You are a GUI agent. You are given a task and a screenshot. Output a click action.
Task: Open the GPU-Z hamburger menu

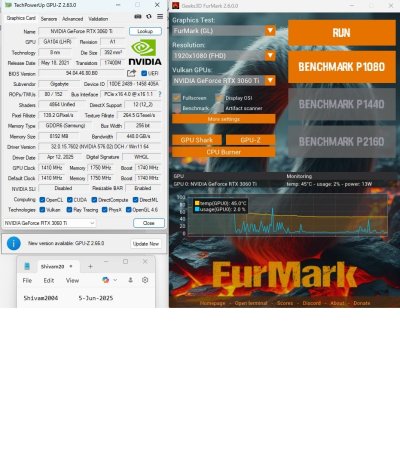click(x=160, y=16)
